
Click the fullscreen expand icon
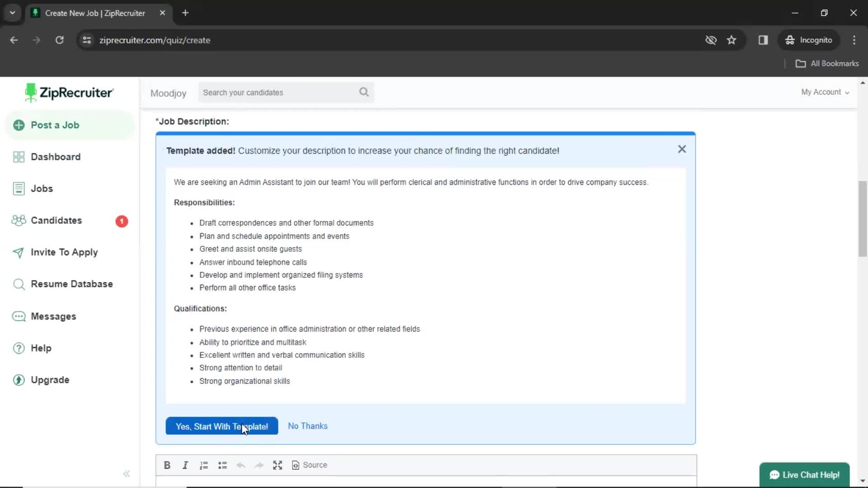click(277, 464)
